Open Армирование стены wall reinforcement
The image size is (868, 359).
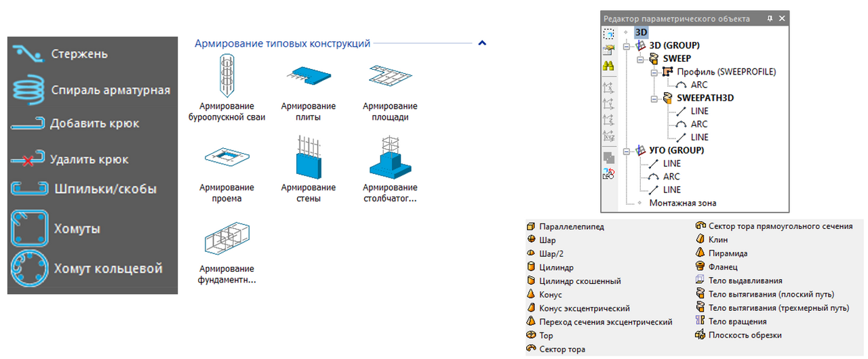click(x=309, y=169)
